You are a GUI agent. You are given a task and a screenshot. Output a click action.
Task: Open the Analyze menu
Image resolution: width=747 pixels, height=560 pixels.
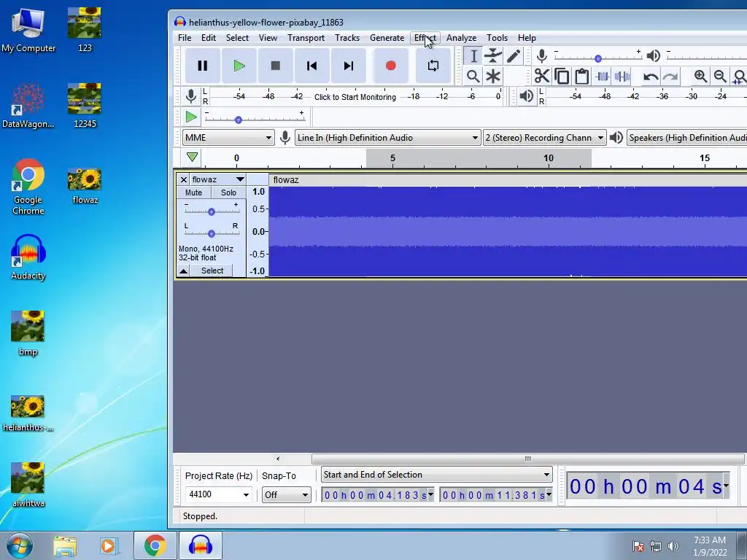coord(461,38)
